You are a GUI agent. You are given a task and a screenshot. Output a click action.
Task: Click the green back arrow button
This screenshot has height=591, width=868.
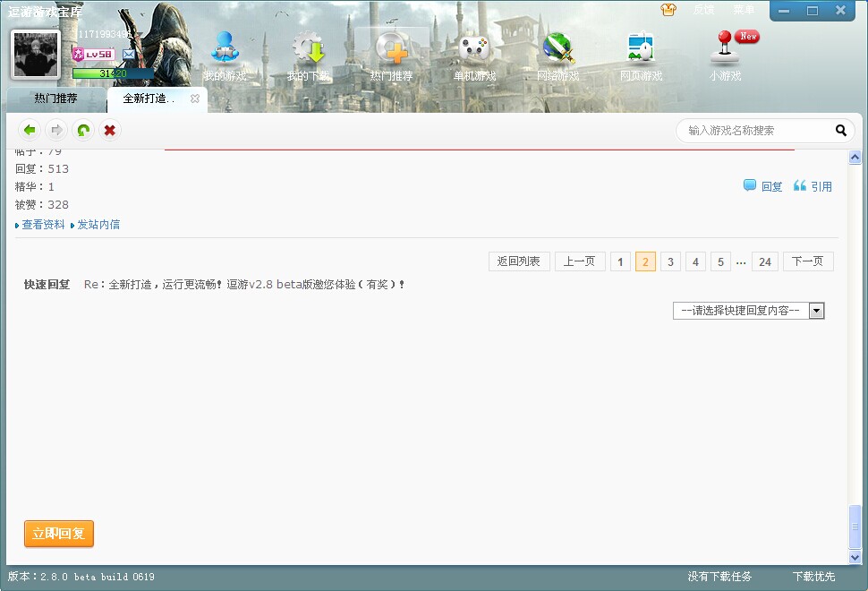click(30, 130)
